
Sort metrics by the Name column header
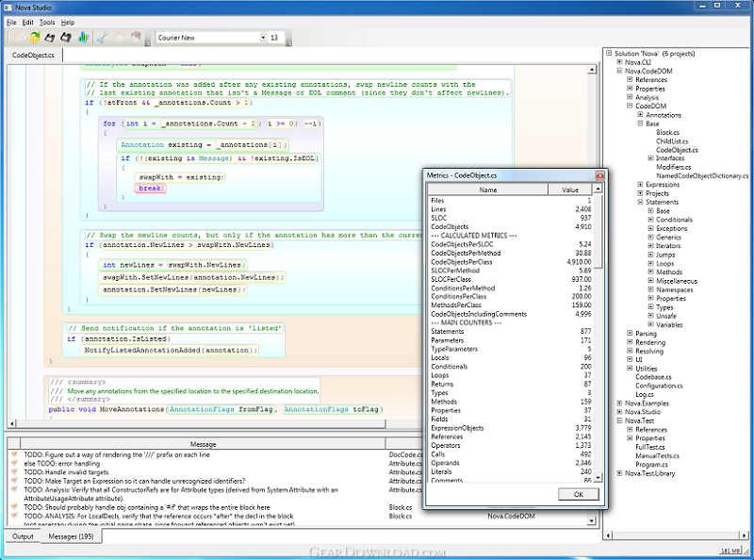pos(487,189)
